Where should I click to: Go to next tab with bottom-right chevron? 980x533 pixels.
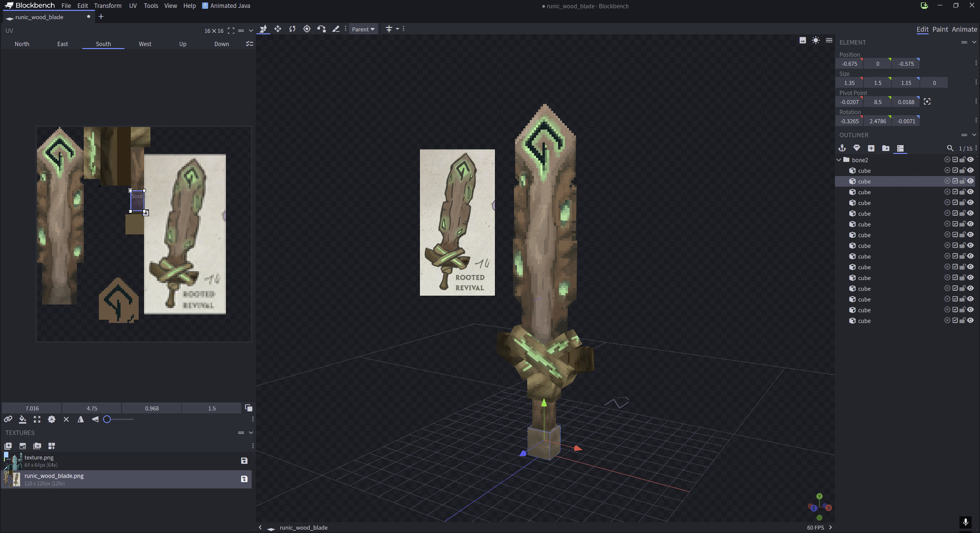(830, 528)
